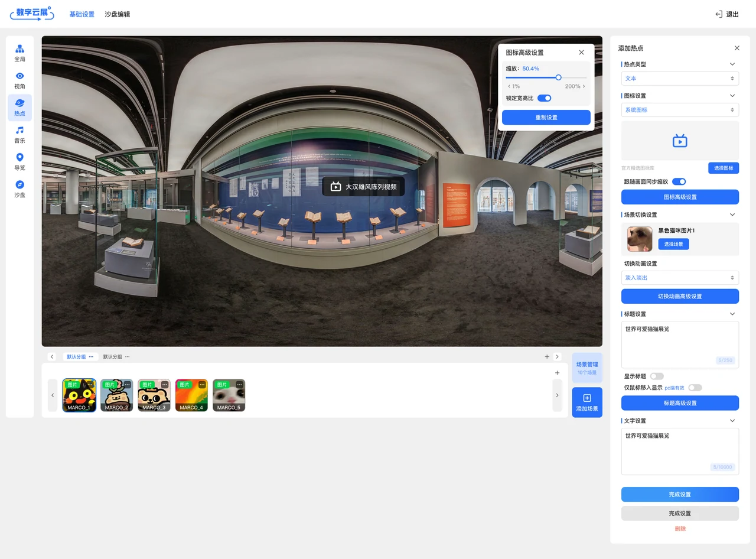Screen dimensions: 756x559
Task: Turn on the 仅鼠标移入显示 switch
Action: (x=695, y=388)
